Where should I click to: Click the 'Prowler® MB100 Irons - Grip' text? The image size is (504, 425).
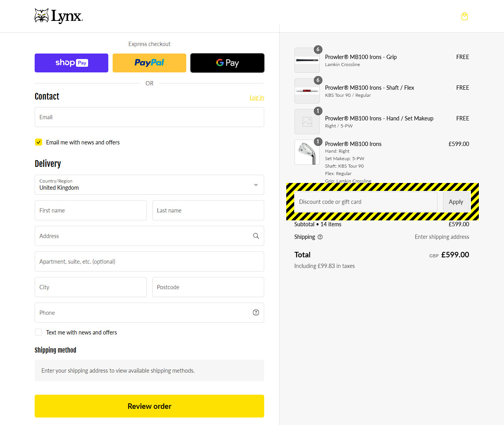point(361,57)
